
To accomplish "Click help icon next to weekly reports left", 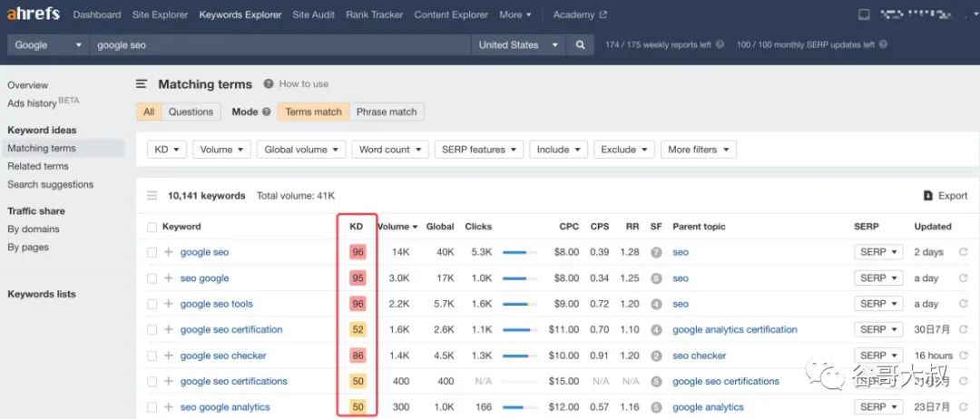I will tap(720, 45).
